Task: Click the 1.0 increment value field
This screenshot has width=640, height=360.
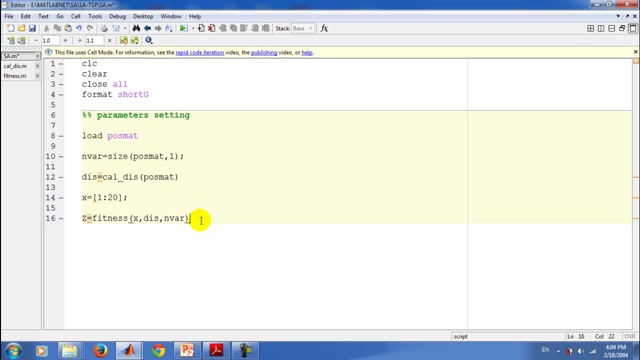Action: click(50, 40)
